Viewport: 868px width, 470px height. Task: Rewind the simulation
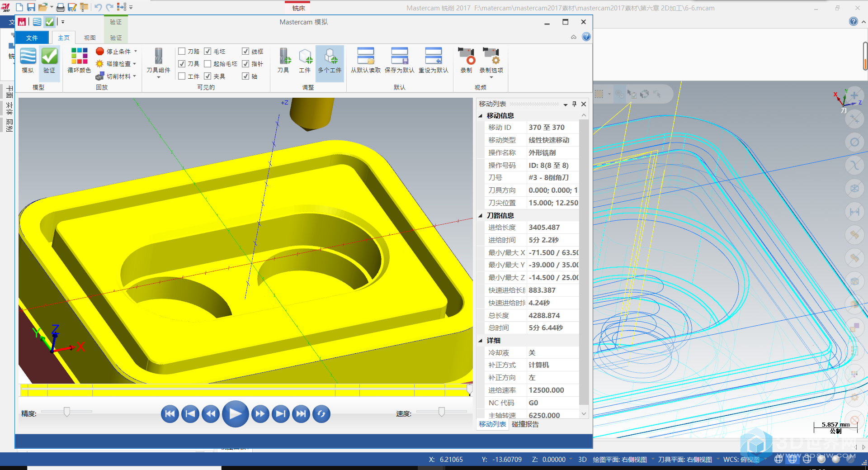[x=210, y=413]
